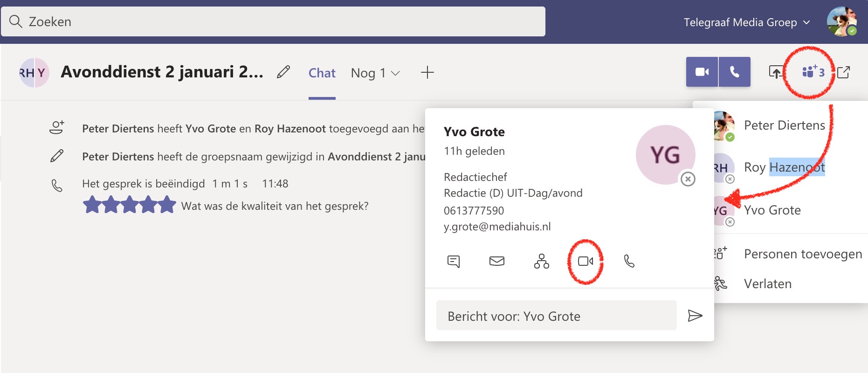Click the purple video call button in header
This screenshot has width=868, height=373.
[702, 72]
